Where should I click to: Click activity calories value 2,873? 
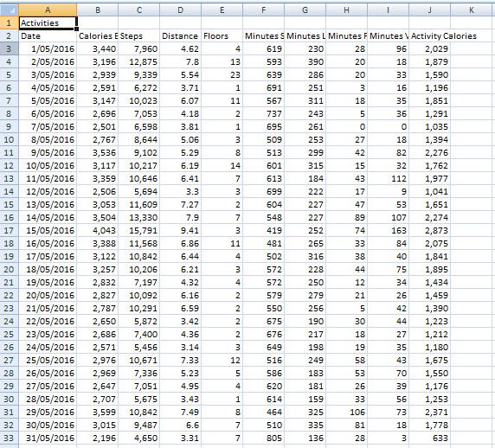coord(429,230)
